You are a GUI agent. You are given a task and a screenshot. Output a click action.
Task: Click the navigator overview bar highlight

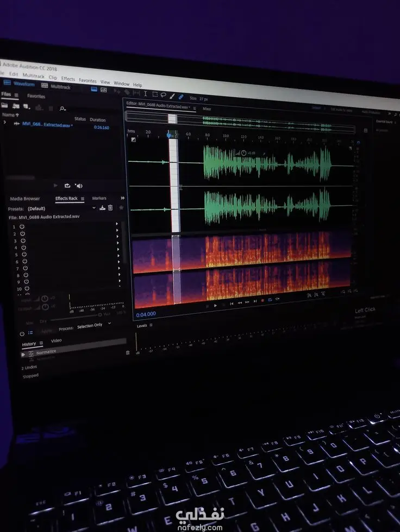coord(172,119)
